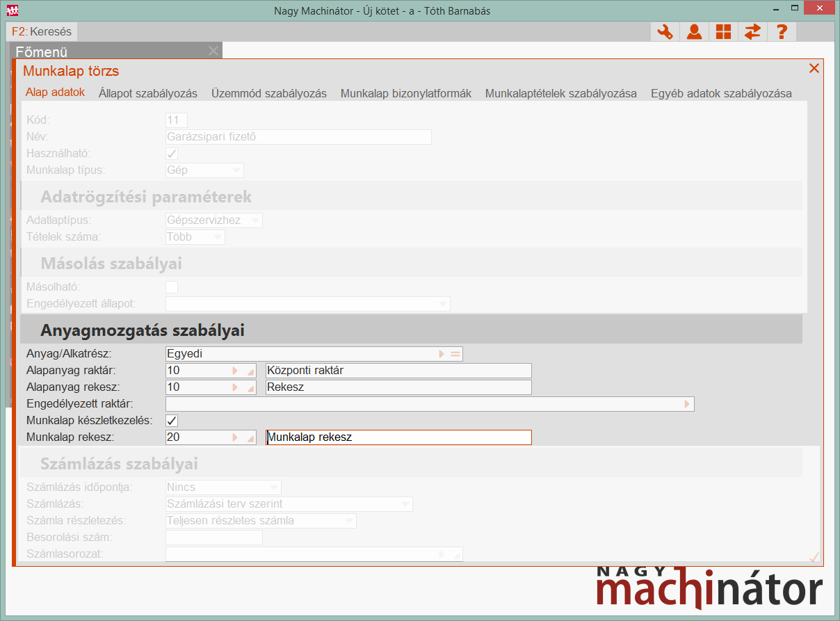Click the Név field Garázsipari fizető
840x621 pixels.
(x=298, y=137)
